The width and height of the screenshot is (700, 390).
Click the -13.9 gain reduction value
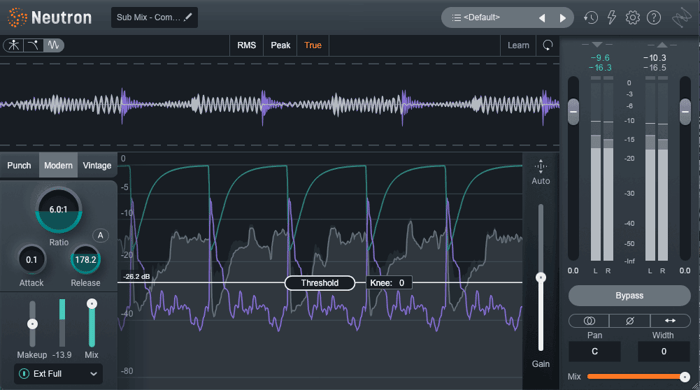(x=62, y=355)
